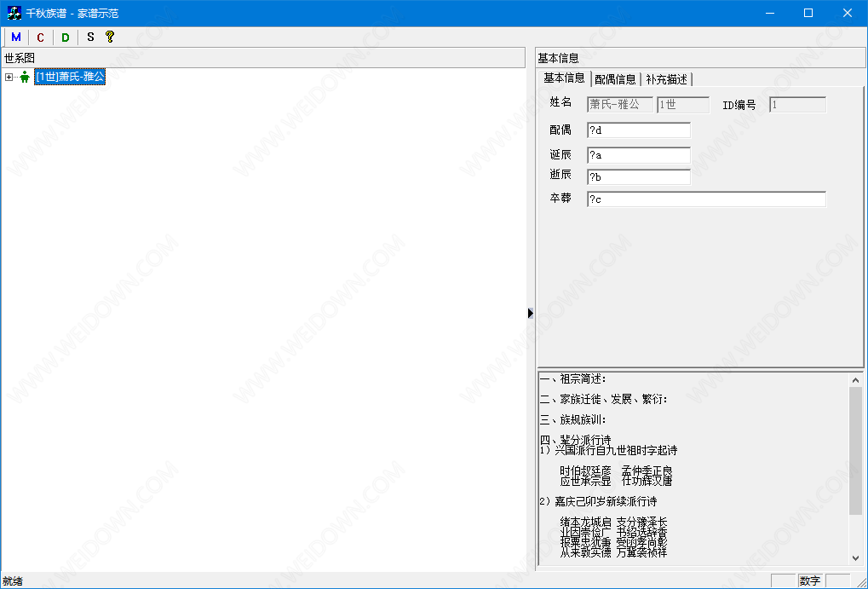868x589 pixels.
Task: Click the 基本信息 panel header title
Action: (559, 58)
